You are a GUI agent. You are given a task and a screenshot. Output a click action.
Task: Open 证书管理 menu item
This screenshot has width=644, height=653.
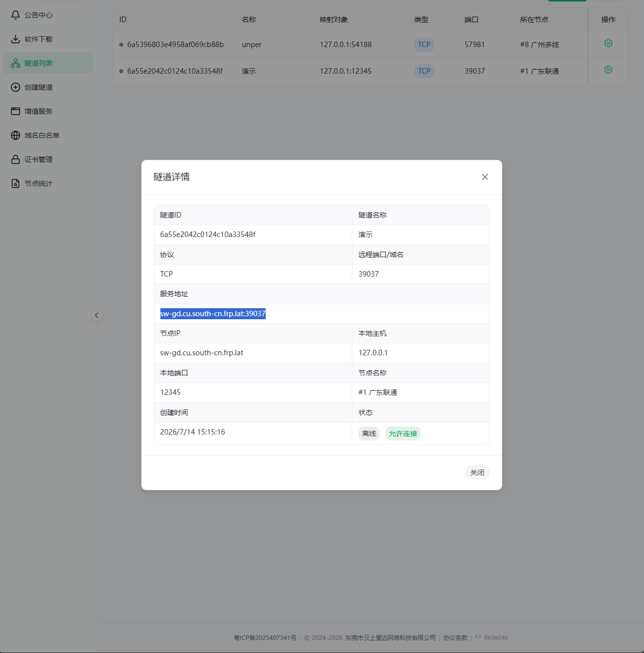pyautogui.click(x=48, y=159)
